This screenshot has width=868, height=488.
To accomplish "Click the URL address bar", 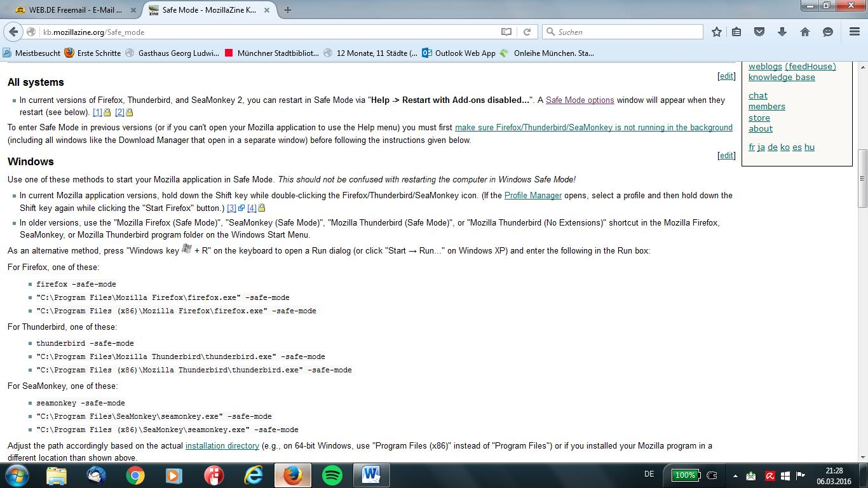I will point(270,32).
